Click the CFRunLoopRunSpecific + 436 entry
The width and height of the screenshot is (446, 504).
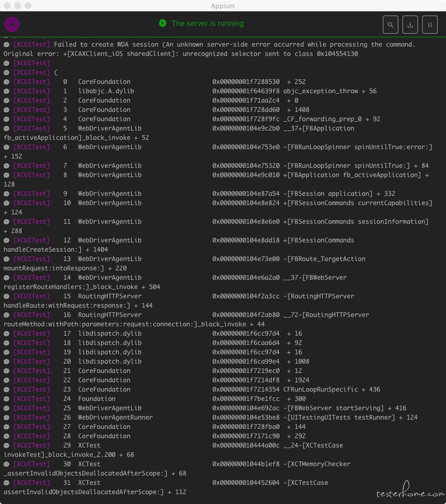coord(332,389)
